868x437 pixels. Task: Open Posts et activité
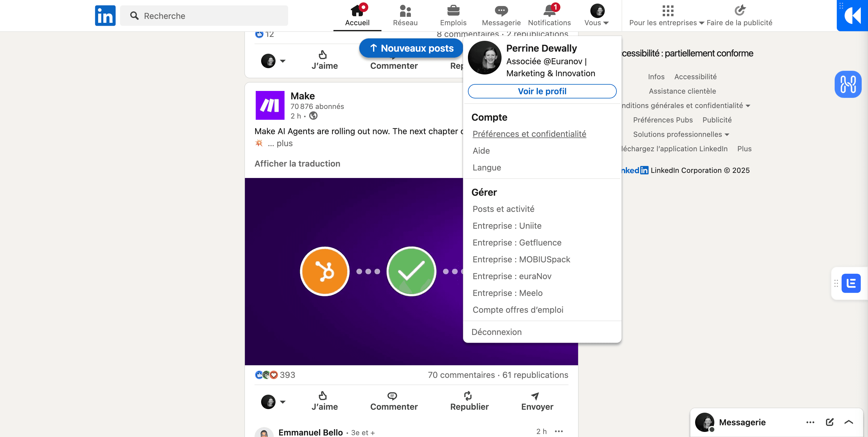503,209
